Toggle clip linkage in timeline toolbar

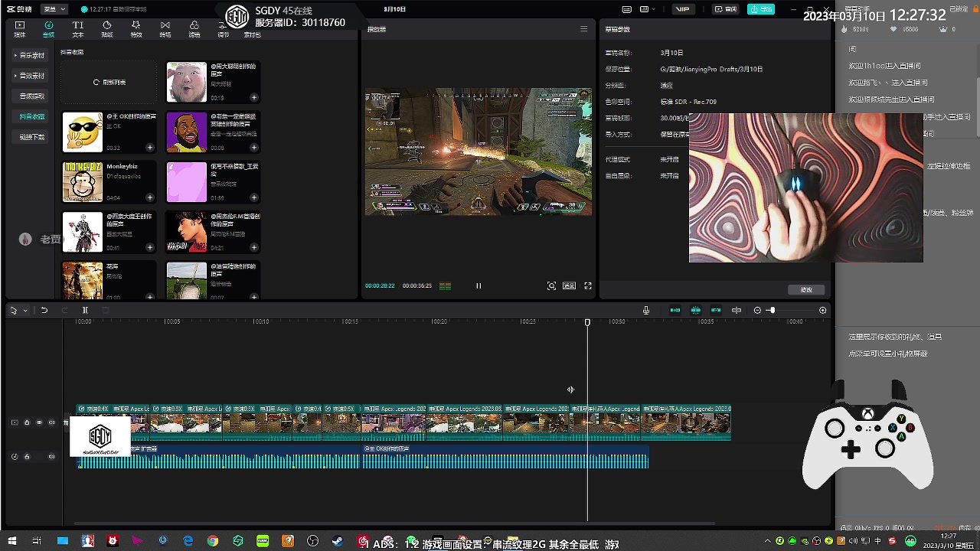pyautogui.click(x=716, y=310)
